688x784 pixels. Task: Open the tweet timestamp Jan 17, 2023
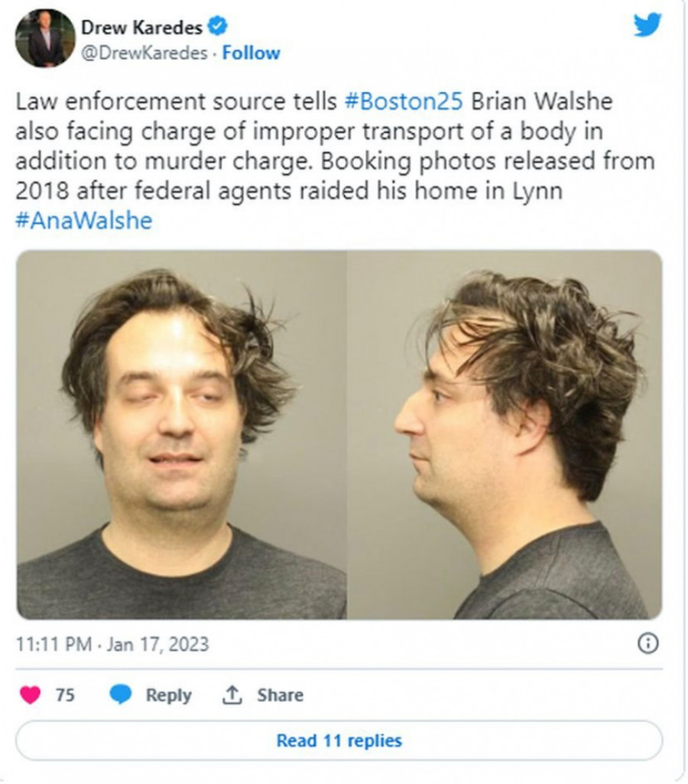tap(112, 643)
